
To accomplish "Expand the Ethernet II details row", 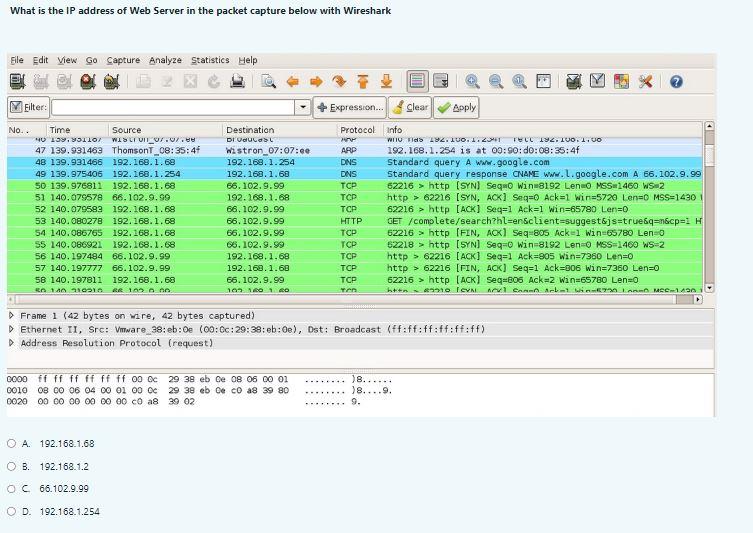I will click(x=12, y=329).
